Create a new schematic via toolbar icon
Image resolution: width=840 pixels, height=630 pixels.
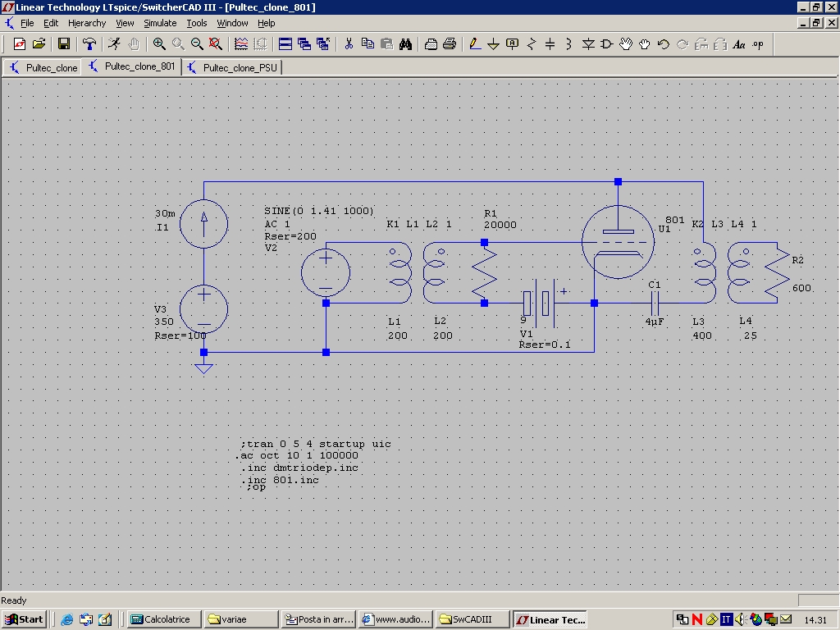pyautogui.click(x=20, y=44)
